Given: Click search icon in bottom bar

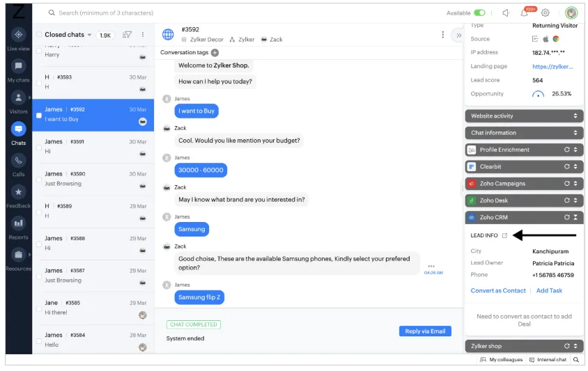Looking at the screenshot, I should point(576,360).
